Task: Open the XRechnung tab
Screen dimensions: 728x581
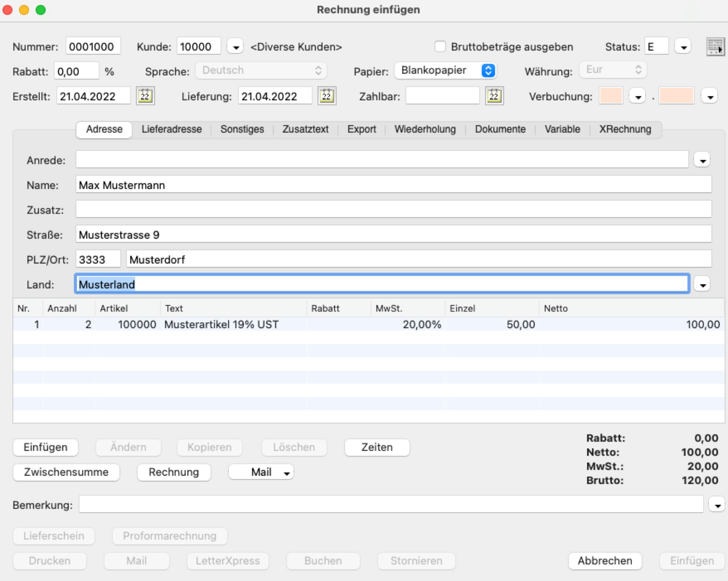Action: coord(625,129)
